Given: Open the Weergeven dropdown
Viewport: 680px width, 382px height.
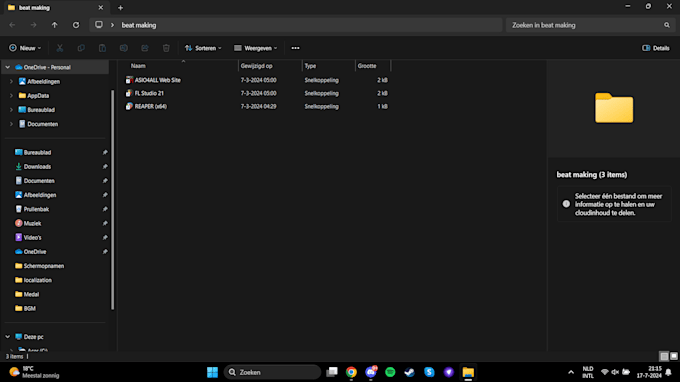Looking at the screenshot, I should tap(255, 48).
